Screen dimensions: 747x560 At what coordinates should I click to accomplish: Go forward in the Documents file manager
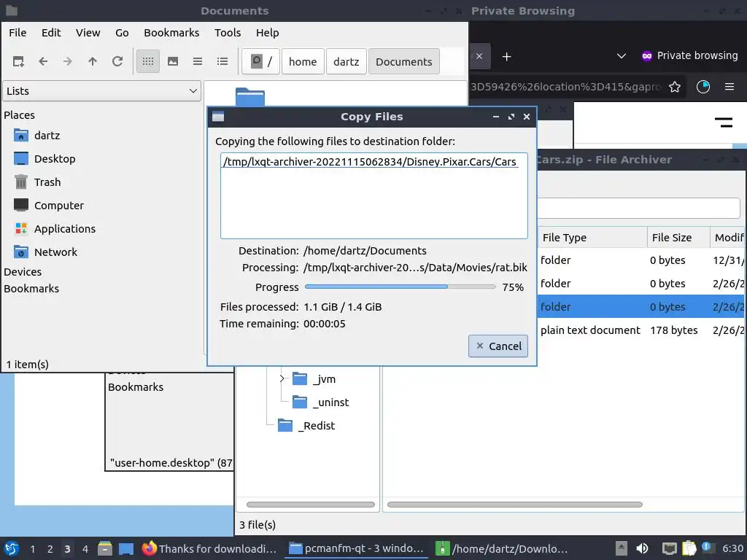(68, 61)
